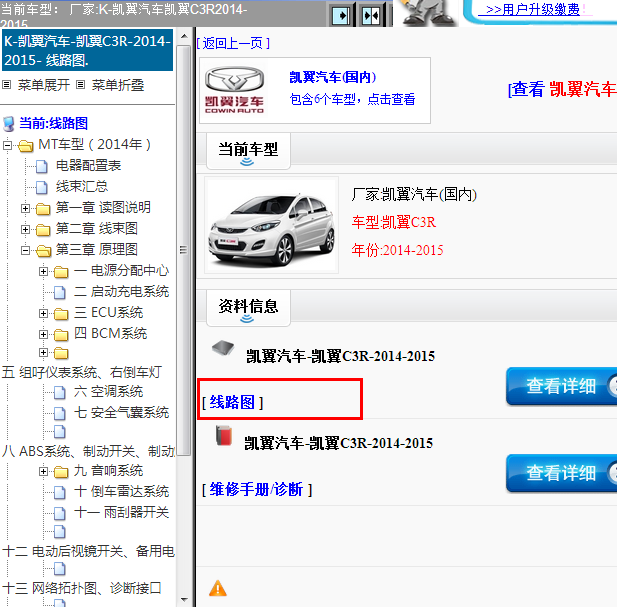
Task: Expand the 第一章 读图说明 node
Action: (26, 208)
